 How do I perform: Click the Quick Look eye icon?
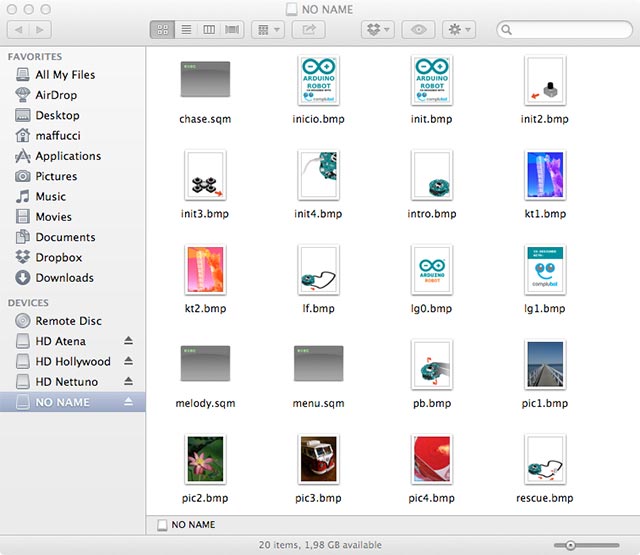[x=418, y=30]
